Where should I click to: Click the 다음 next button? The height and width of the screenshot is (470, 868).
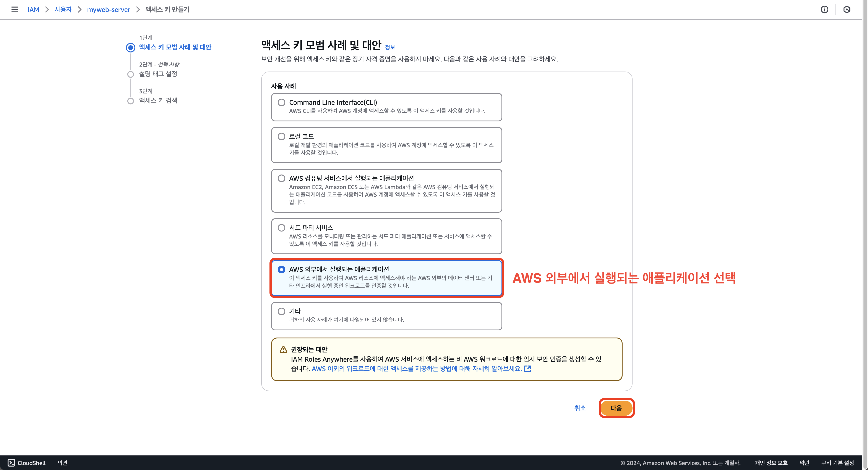(616, 408)
